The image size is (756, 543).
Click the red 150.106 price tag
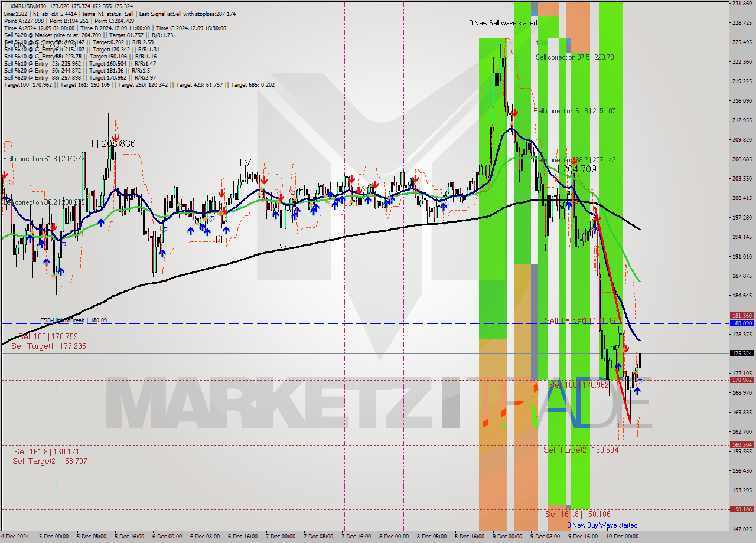pos(742,509)
